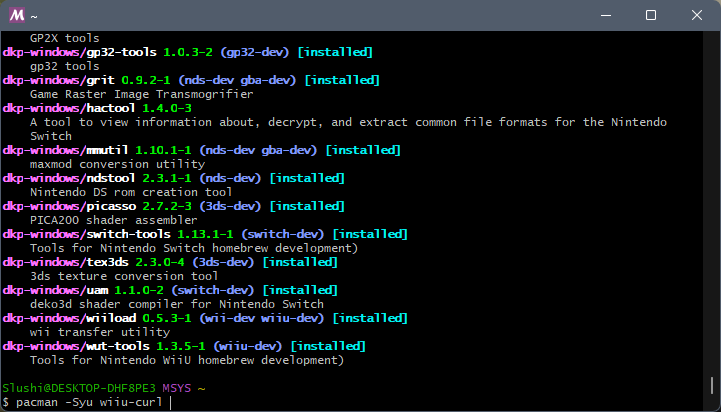
Task: Click the '[installed]' tag beside uam
Action: coord(300,290)
